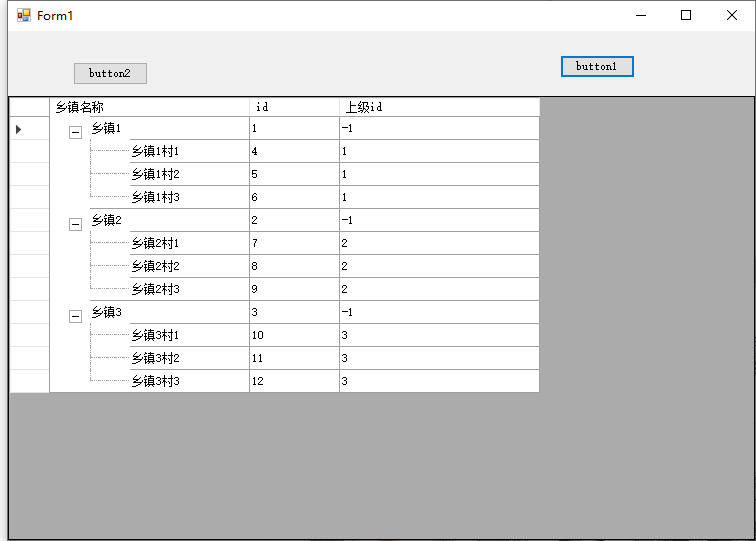Screen dimensions: 756x541
Task: Collapse the 乡镇3 tree node
Action: point(75,316)
